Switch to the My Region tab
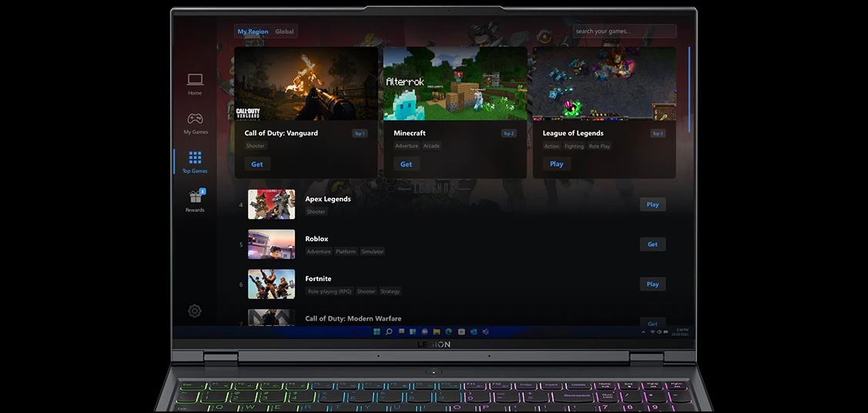 [x=253, y=32]
